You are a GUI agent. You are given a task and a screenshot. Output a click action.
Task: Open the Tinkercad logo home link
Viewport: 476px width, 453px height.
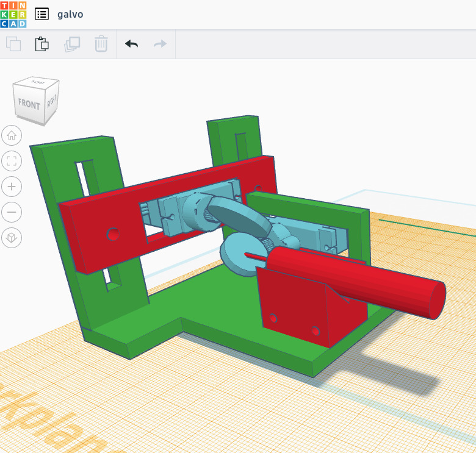[x=13, y=14]
